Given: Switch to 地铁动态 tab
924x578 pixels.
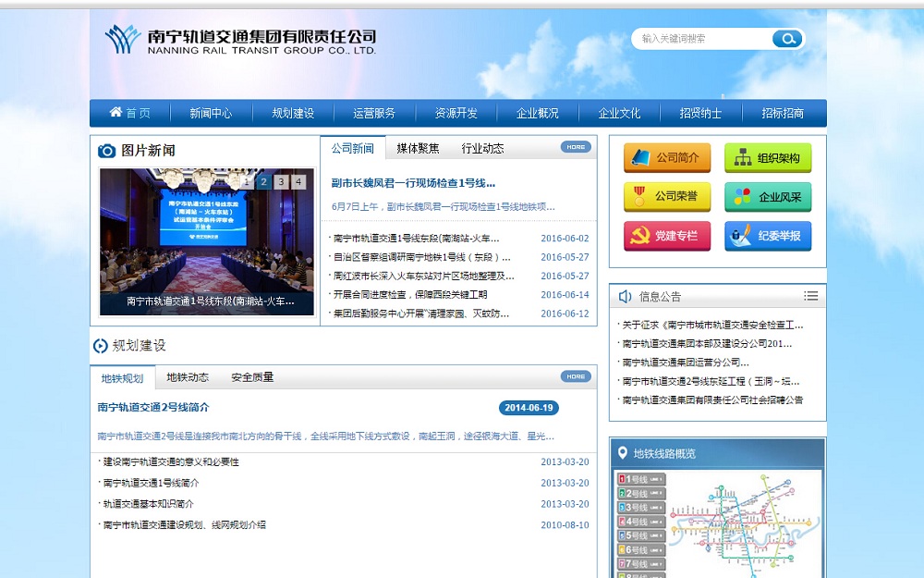Looking at the screenshot, I should (x=188, y=377).
